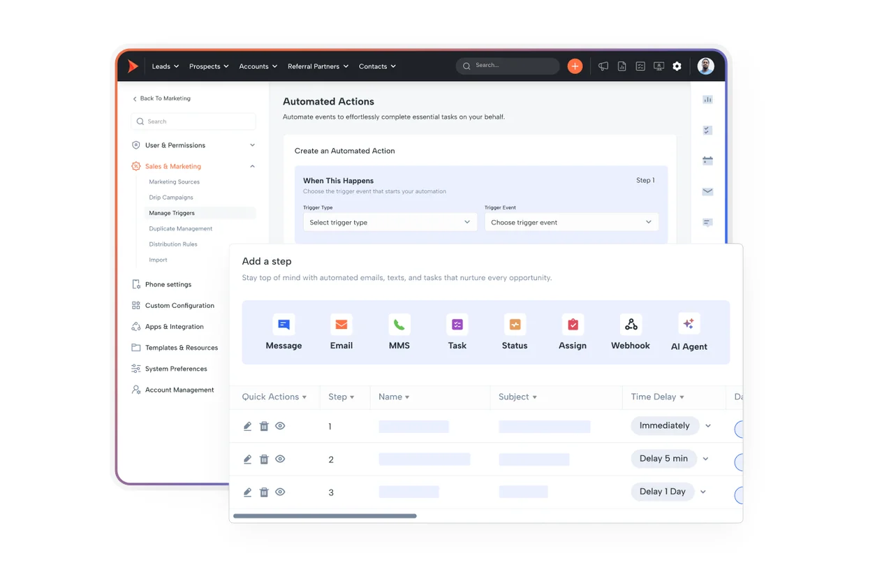Add an AI Agent step

pyautogui.click(x=689, y=332)
